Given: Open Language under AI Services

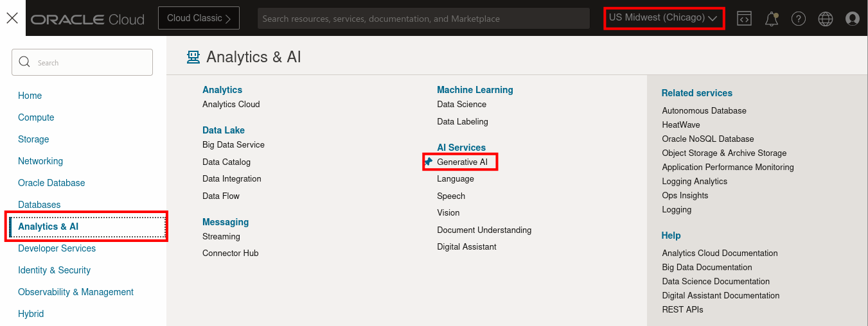Looking at the screenshot, I should tap(456, 178).
